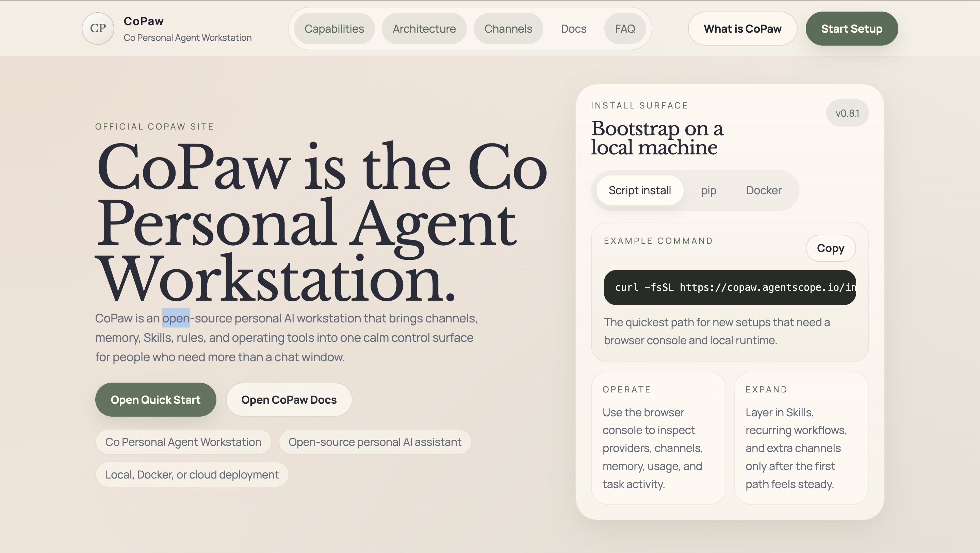Image resolution: width=980 pixels, height=553 pixels.
Task: Open the FAQ section
Action: pos(625,29)
